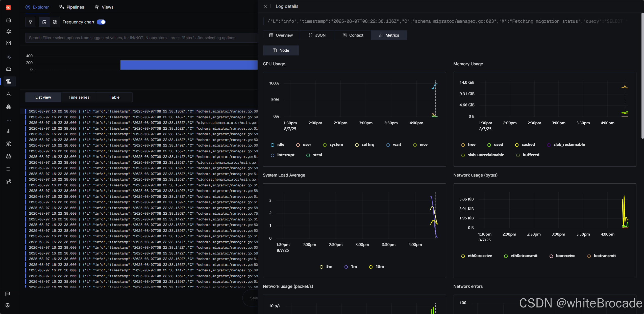Toggle user series in CPU legend
Screen dimensions: 644x314
click(x=304, y=145)
